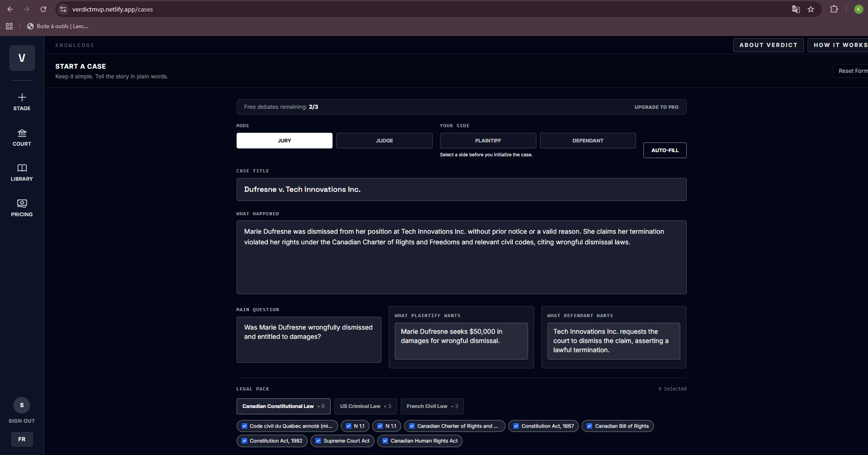The image size is (868, 455).
Task: Open About Verdict
Action: 768,45
